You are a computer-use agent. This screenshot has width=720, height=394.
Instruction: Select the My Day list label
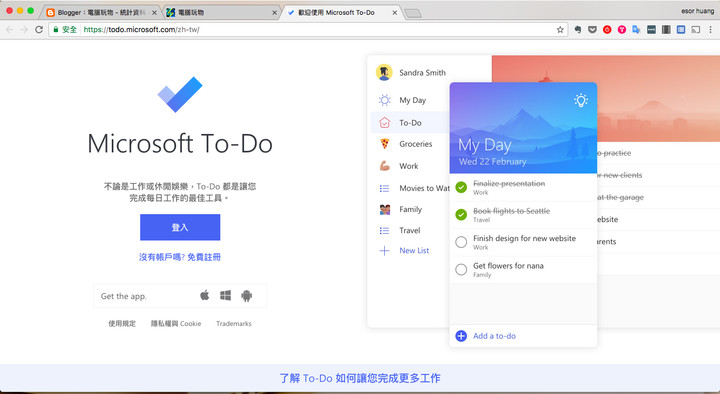pyautogui.click(x=413, y=100)
